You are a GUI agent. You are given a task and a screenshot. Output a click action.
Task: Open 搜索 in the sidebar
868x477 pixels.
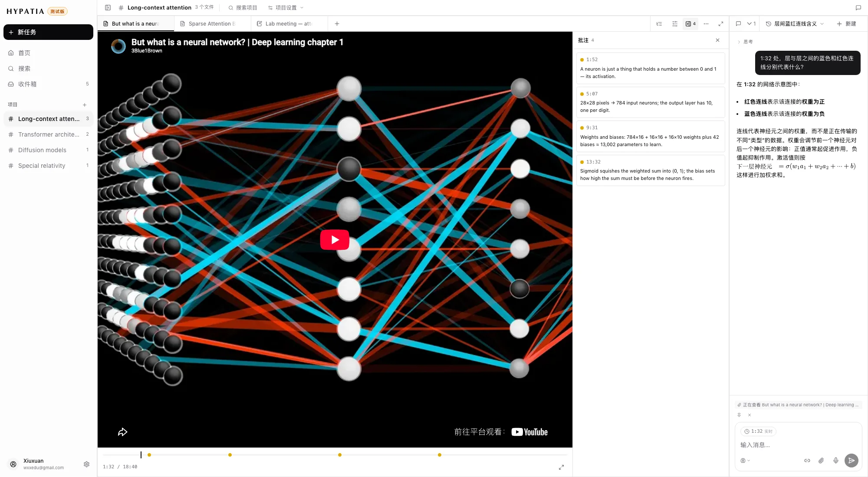48,69
